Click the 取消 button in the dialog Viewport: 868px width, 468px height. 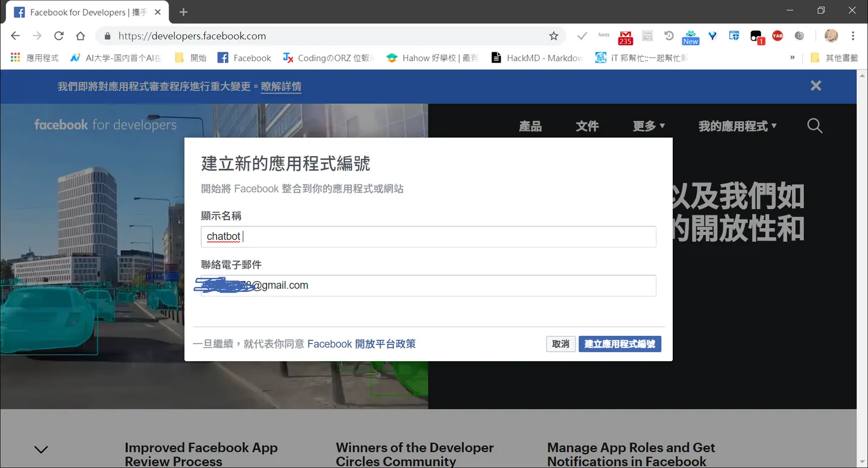[x=561, y=344]
